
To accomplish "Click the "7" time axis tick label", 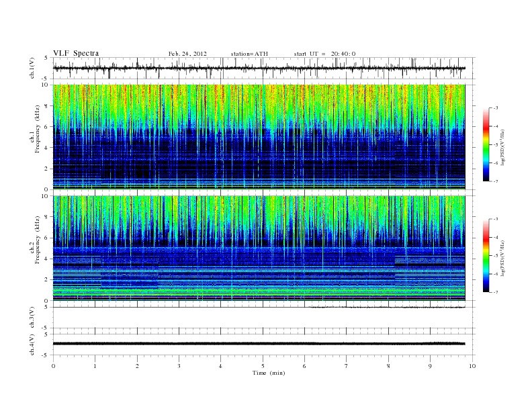I will (347, 366).
